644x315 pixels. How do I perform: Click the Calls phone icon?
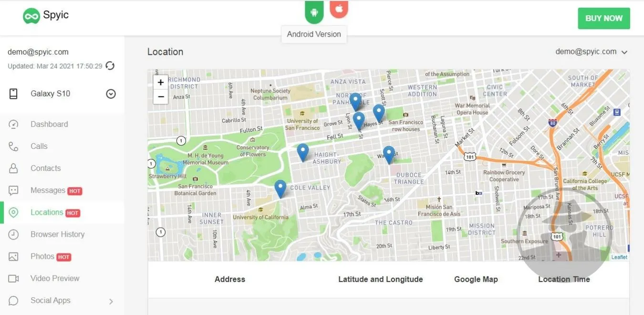(x=13, y=147)
